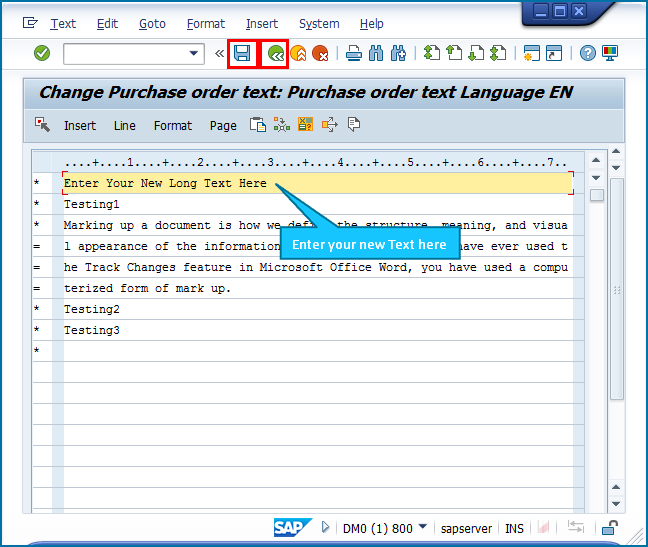The image size is (648, 547).
Task: Click the Testing2 text line
Action: tap(92, 309)
